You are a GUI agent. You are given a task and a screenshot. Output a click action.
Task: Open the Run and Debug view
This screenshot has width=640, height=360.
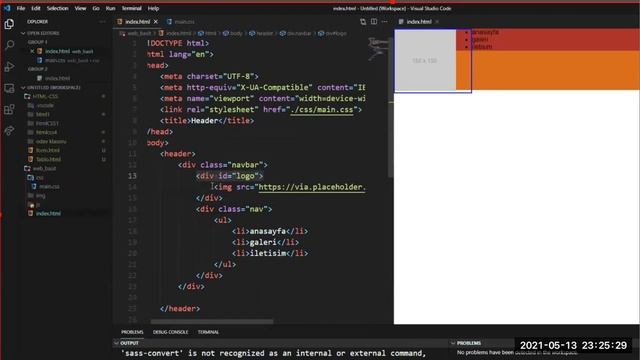9,67
